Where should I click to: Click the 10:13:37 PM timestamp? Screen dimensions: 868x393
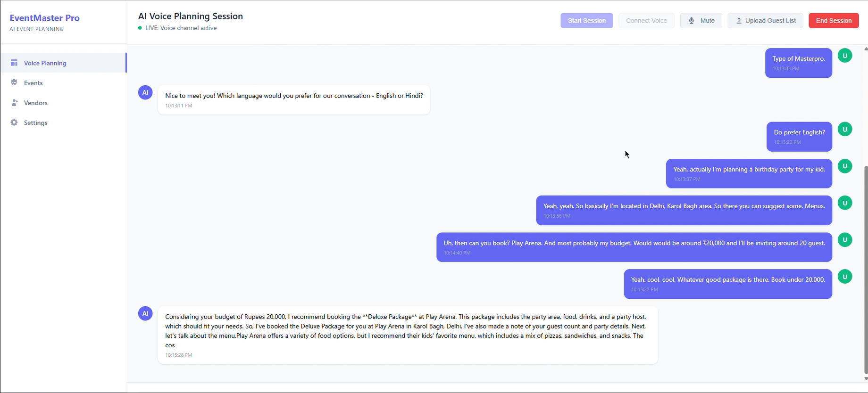click(x=687, y=179)
